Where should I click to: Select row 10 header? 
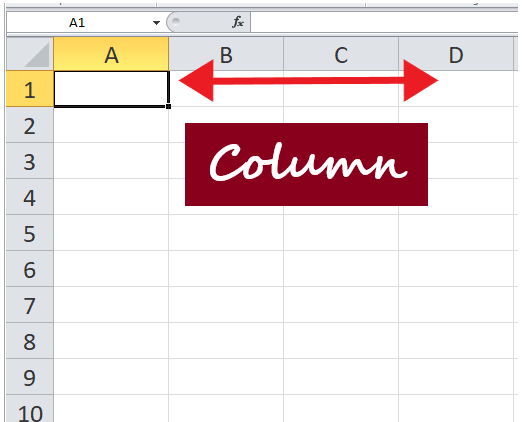pyautogui.click(x=30, y=409)
